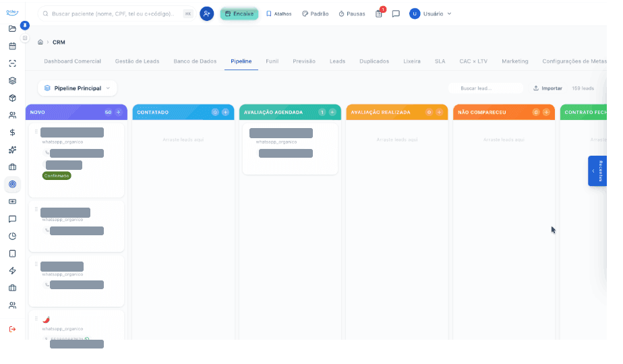Open the stacked layers sidebar icon

point(12,81)
